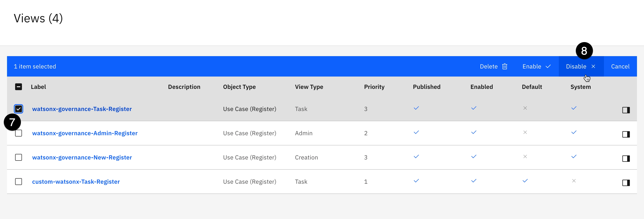Viewport: 644px width, 219px height.
Task: Click the View Type column header
Action: [309, 87]
